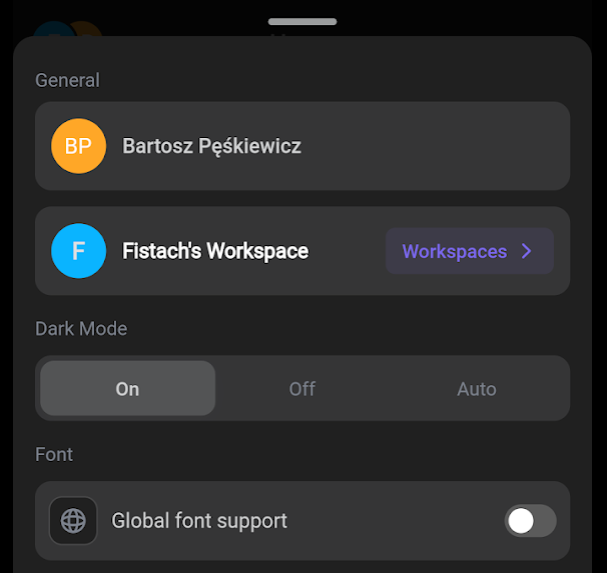Viewport: 607px width, 573px height.
Task: Click the Global font support label
Action: (x=199, y=521)
